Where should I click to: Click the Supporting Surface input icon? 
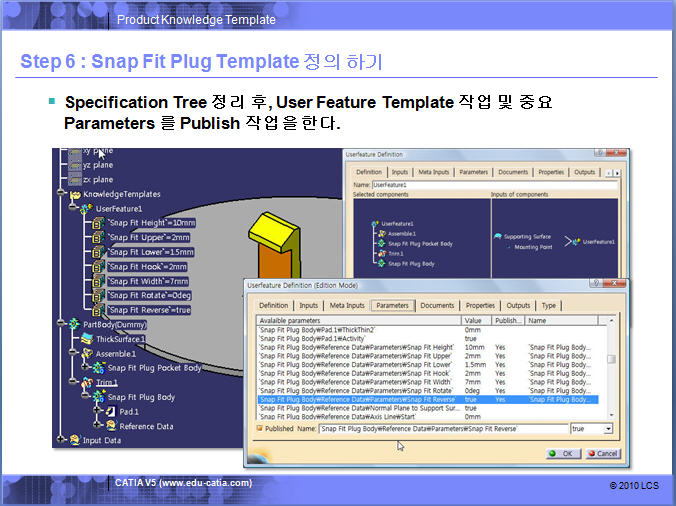[496, 237]
